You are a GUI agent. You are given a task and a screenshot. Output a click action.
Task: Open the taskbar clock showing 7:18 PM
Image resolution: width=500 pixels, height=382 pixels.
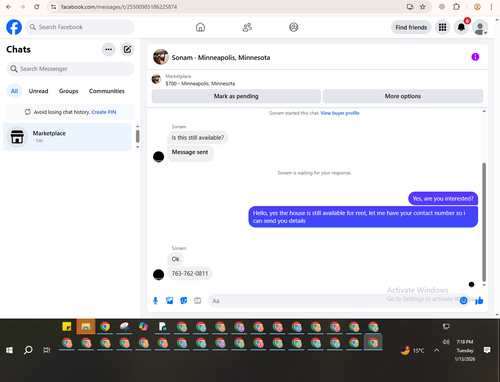click(465, 350)
